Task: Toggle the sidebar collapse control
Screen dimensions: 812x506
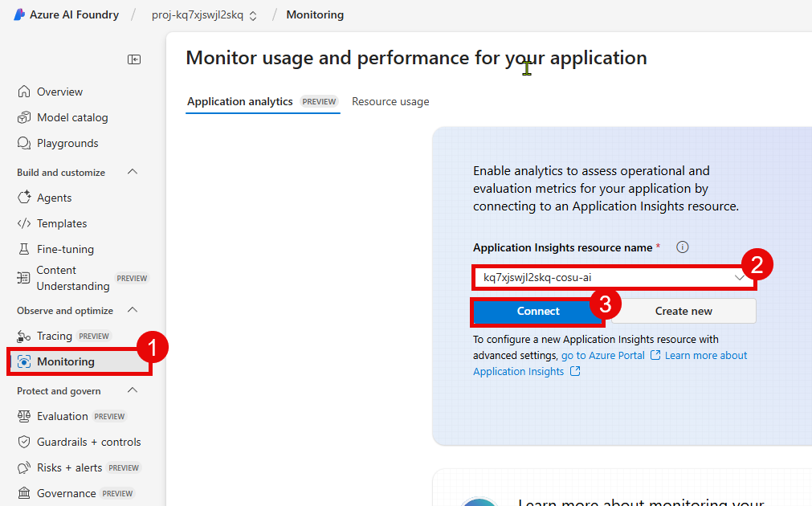Action: pos(134,59)
